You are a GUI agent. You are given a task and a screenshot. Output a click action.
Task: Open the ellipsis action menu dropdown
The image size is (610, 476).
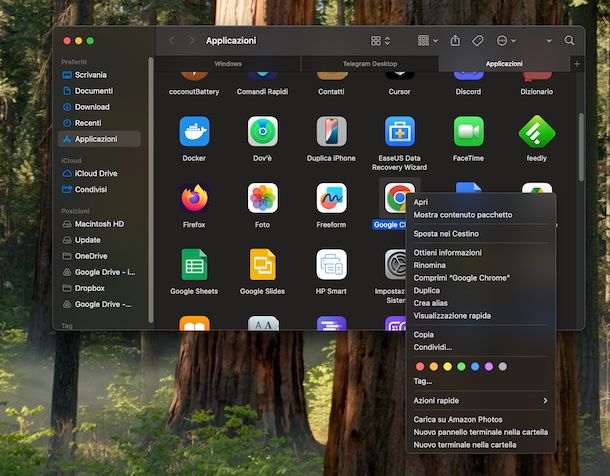(x=506, y=40)
